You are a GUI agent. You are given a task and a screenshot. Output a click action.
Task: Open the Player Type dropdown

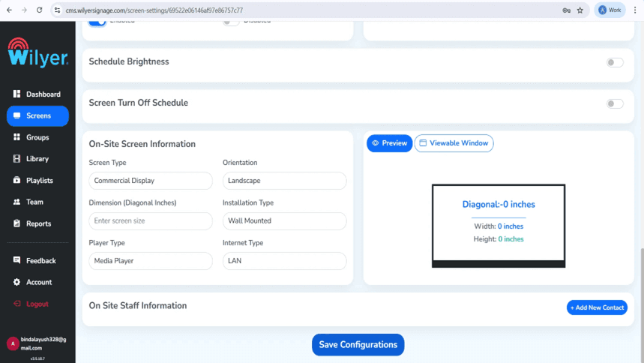[x=151, y=261]
